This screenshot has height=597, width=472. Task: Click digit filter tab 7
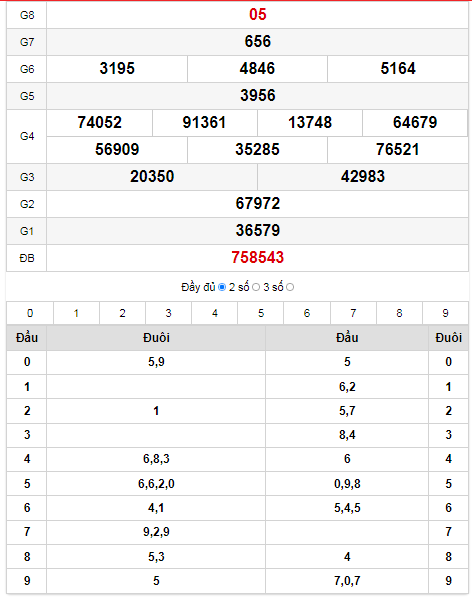[x=353, y=313]
